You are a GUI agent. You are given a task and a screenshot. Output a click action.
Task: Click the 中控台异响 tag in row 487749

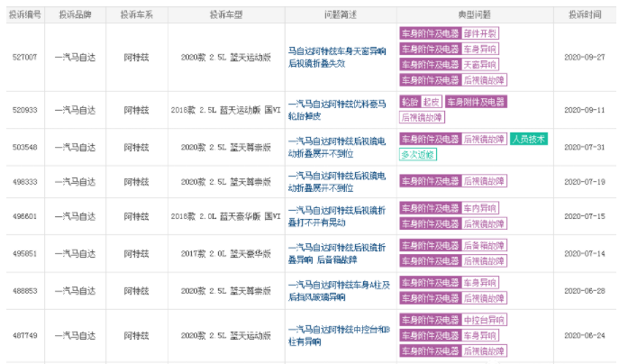click(x=484, y=320)
